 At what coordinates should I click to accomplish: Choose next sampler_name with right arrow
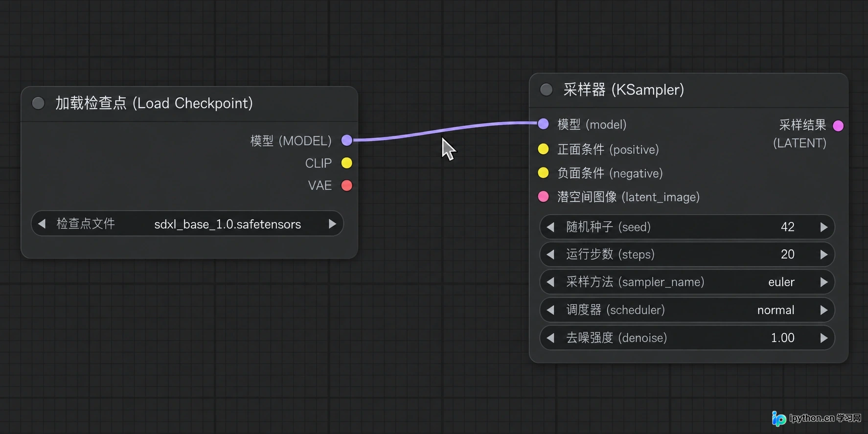pyautogui.click(x=824, y=282)
